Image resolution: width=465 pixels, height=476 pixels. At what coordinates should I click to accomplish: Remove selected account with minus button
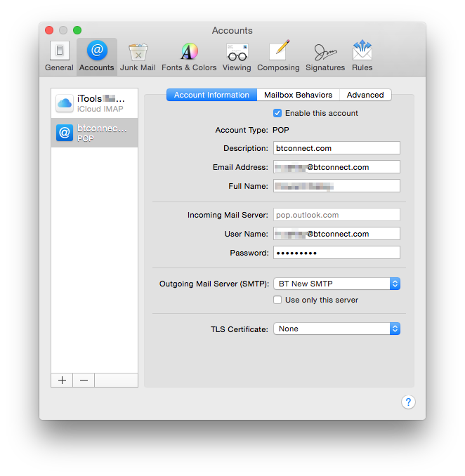[84, 380]
